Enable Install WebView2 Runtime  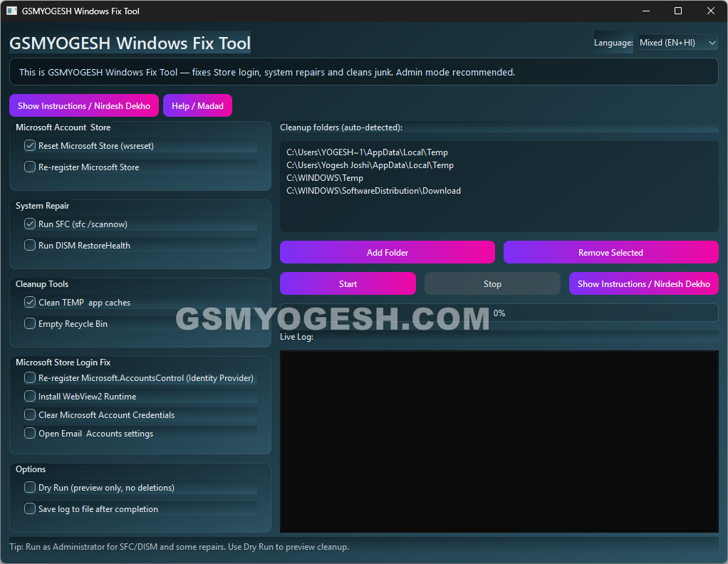pyautogui.click(x=30, y=396)
